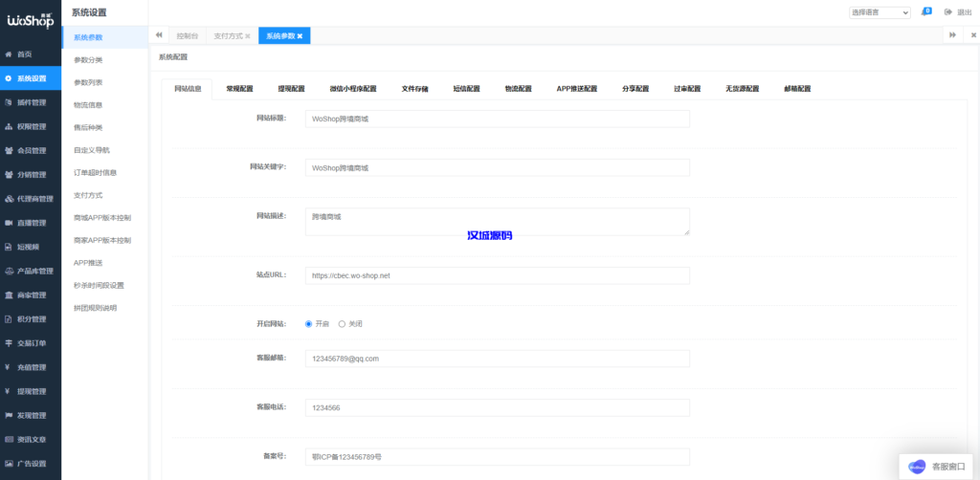
Task: Open the 短信配置 tab
Action: click(x=466, y=89)
